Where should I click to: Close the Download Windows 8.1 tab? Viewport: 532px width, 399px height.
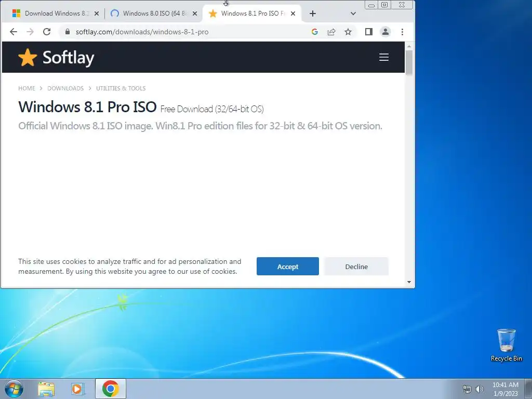tap(97, 14)
